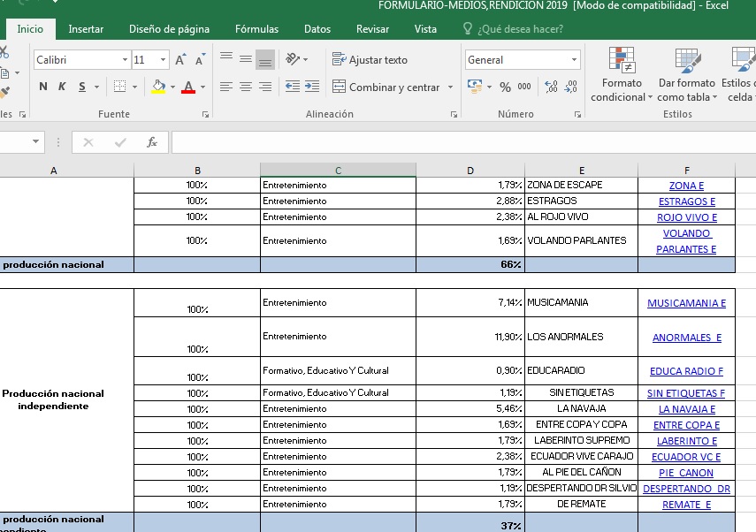The height and width of the screenshot is (532, 756).
Task: Open the font size dropdown arrow
Action: (x=164, y=60)
